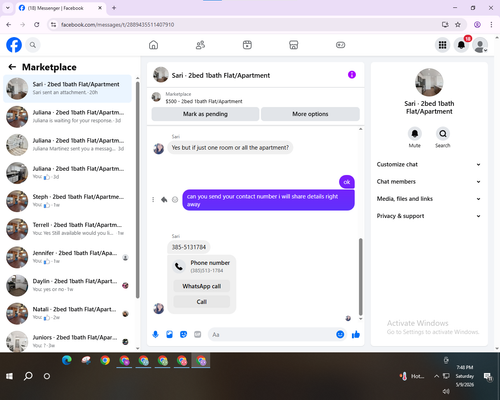
Task: Click Call button in phone card
Action: pyautogui.click(x=202, y=302)
